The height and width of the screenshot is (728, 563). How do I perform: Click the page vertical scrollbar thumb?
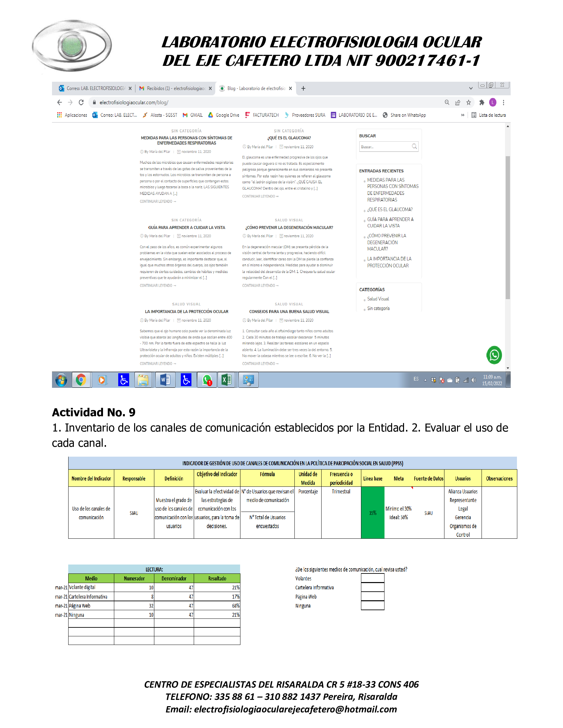pos(508,227)
